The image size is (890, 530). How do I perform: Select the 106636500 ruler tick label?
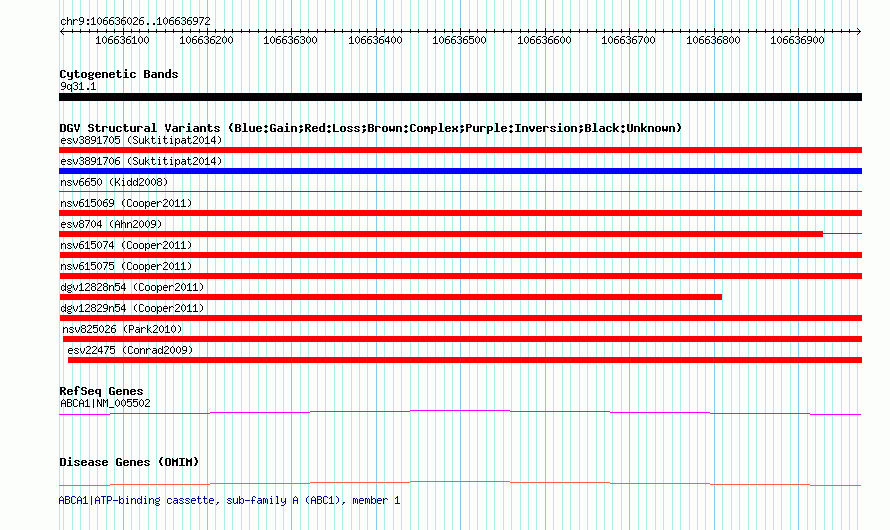[459, 40]
